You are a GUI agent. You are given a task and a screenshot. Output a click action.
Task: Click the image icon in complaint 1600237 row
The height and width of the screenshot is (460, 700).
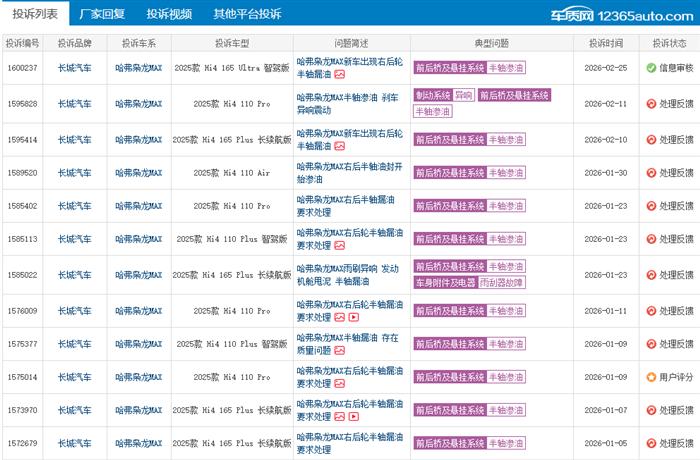(x=339, y=75)
